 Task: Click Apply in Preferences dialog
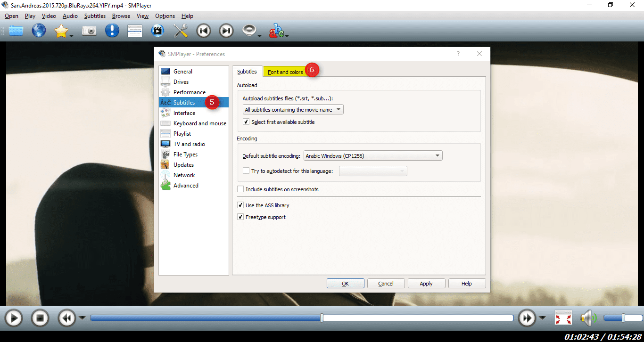427,284
